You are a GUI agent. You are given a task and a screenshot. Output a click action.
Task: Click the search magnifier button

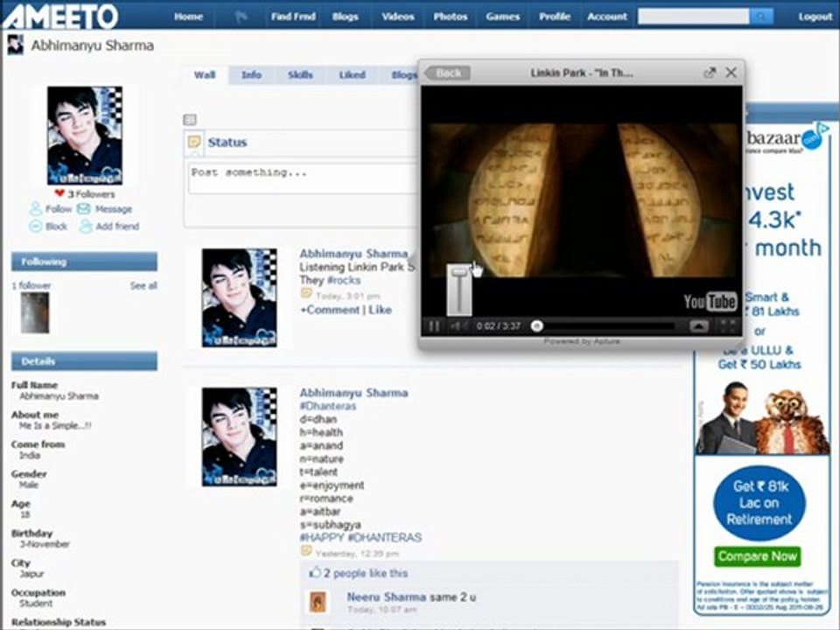[x=761, y=17]
